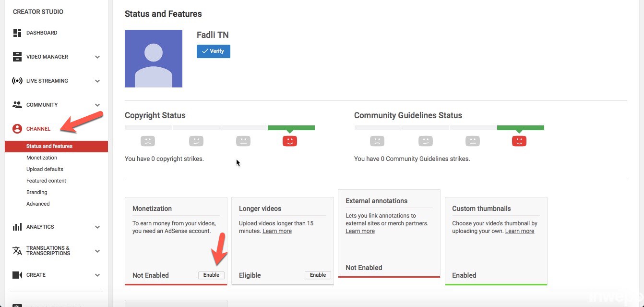The image size is (644, 307).
Task: Click Learn more in Longer videos card
Action: click(277, 231)
